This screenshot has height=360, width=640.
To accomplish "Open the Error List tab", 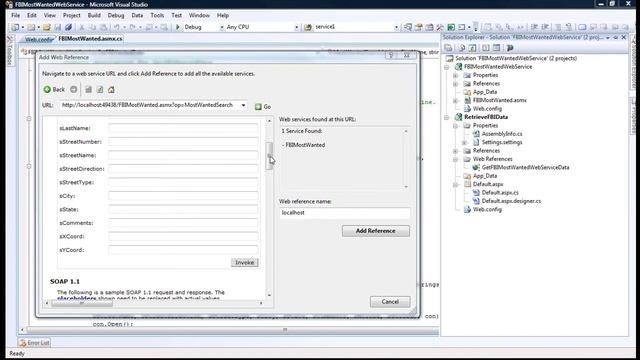I will (35, 343).
